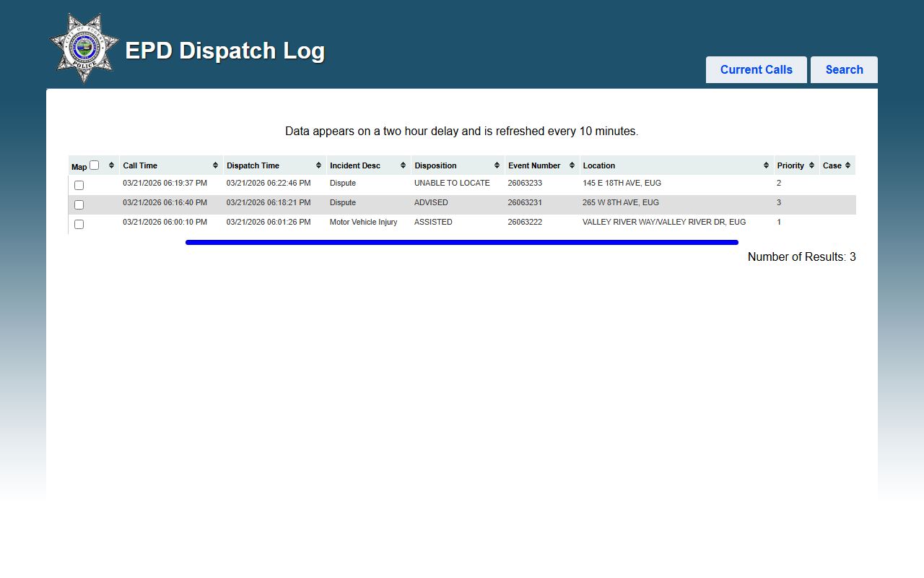This screenshot has width=924, height=578.
Task: Click location 145 E 18TH AVE, EUG
Action: pos(622,183)
